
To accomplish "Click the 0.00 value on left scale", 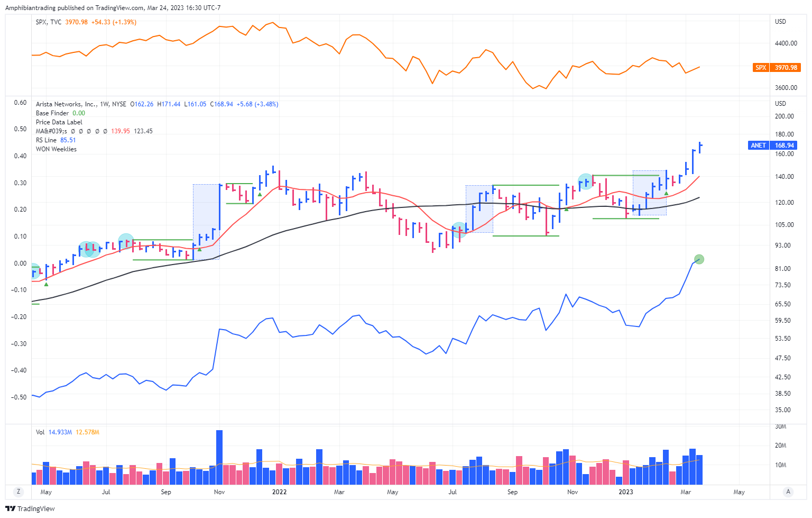I will pyautogui.click(x=20, y=263).
